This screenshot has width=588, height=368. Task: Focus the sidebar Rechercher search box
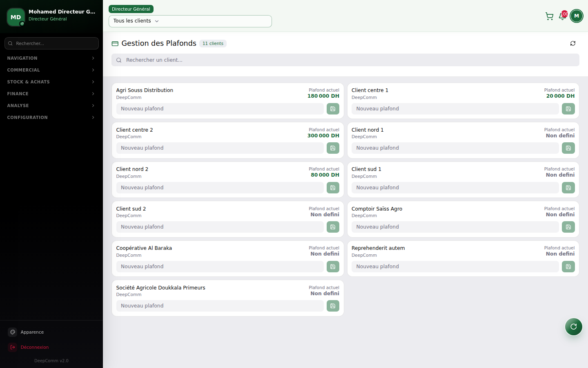pos(51,43)
